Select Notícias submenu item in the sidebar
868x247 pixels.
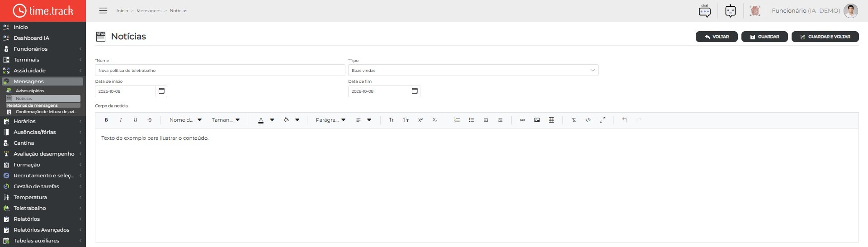tap(43, 99)
